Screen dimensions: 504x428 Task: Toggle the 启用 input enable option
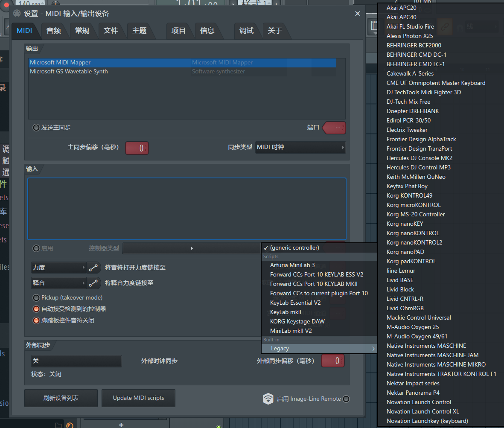pyautogui.click(x=36, y=248)
